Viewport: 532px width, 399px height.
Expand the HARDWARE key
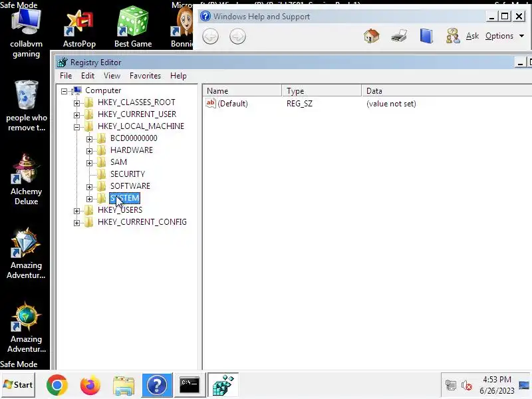(89, 151)
